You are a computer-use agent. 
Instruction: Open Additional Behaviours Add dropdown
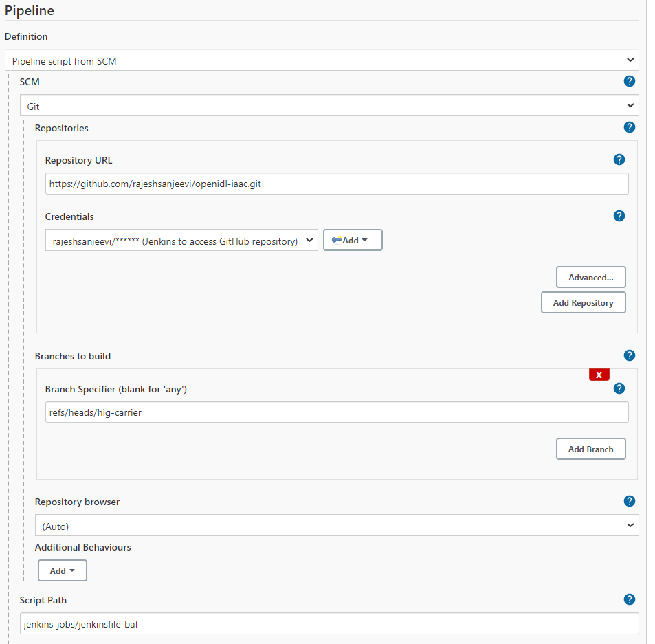63,570
